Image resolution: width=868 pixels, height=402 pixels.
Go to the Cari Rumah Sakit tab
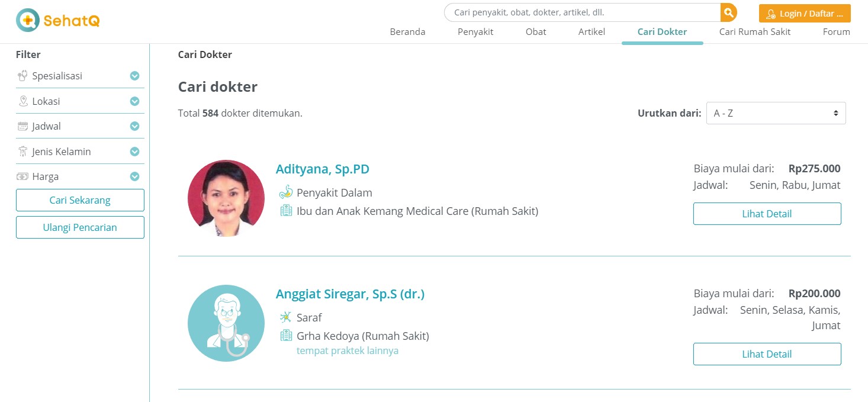click(x=754, y=32)
